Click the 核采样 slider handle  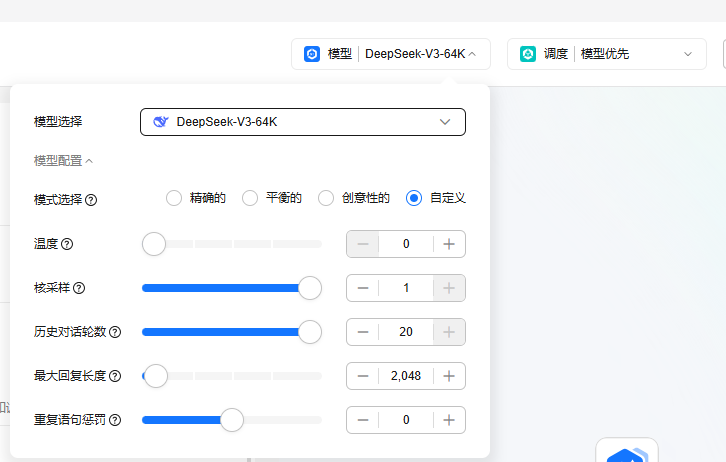click(310, 288)
